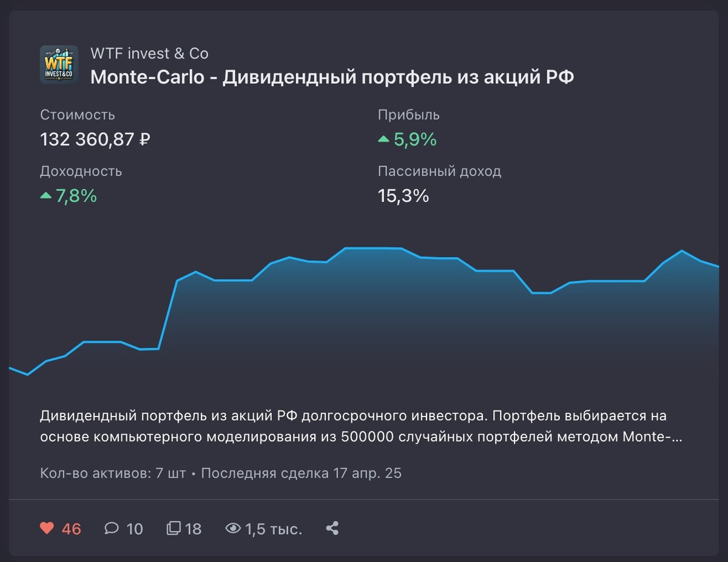Expand the Доходность stat section
Viewport: 728px width, 562px height.
[x=81, y=171]
